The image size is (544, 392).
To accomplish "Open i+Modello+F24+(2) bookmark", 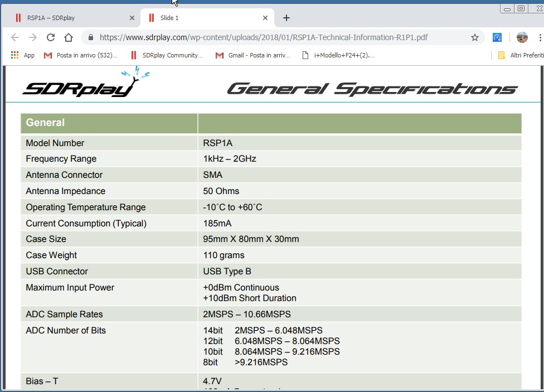I will [x=338, y=55].
